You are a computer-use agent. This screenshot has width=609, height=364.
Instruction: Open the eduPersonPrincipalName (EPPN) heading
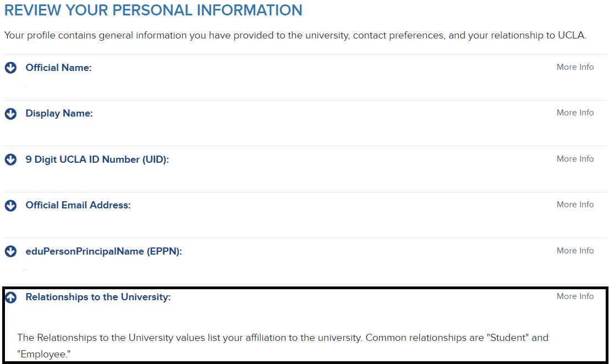tap(103, 251)
